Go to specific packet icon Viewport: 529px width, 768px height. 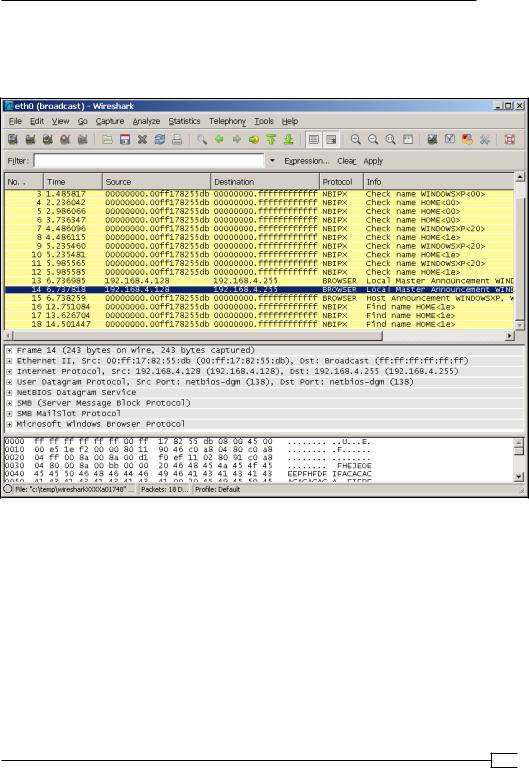pyautogui.click(x=254, y=140)
